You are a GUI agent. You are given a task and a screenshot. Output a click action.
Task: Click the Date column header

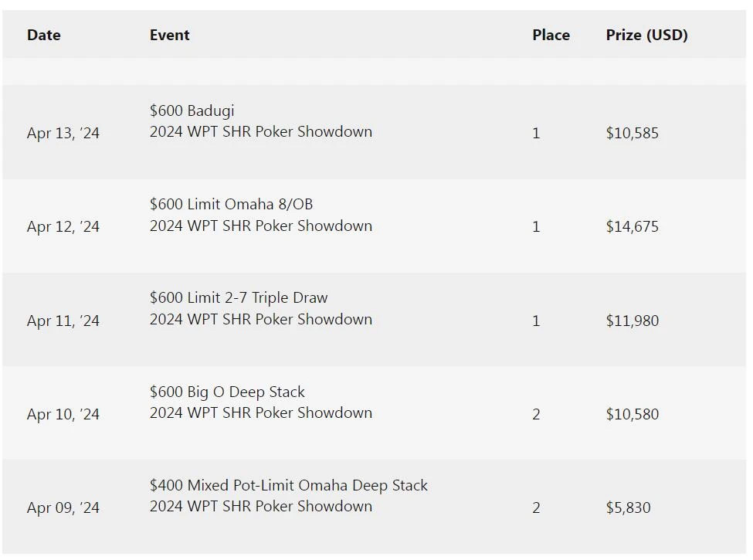(x=44, y=35)
